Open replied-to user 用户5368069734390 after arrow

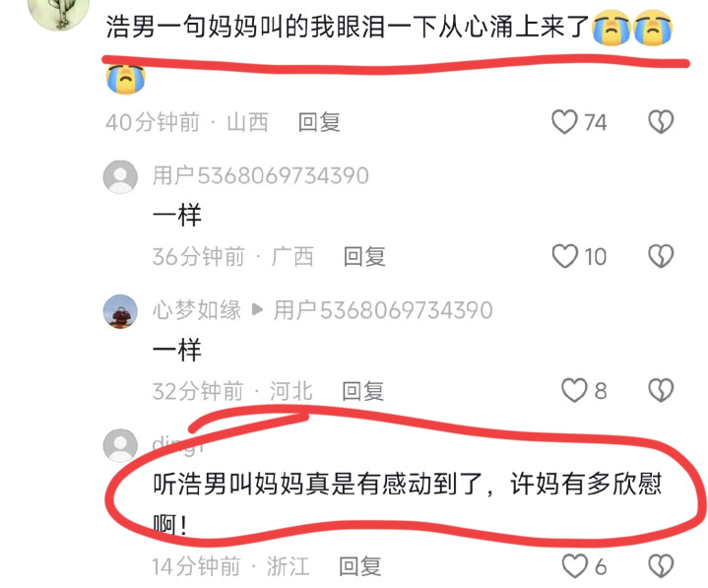[383, 310]
